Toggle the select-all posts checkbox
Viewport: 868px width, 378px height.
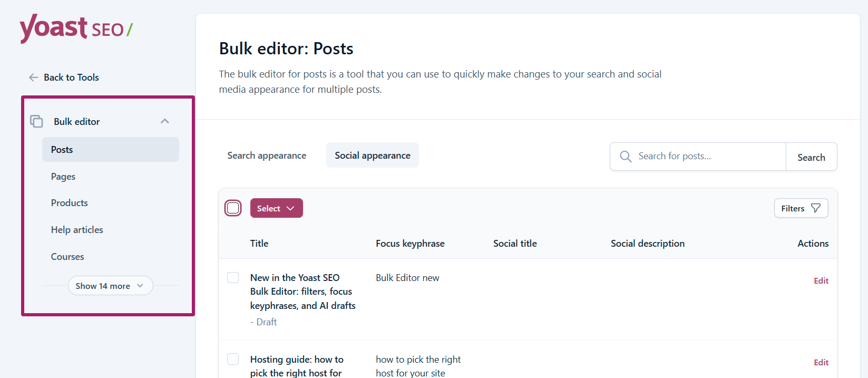(233, 208)
